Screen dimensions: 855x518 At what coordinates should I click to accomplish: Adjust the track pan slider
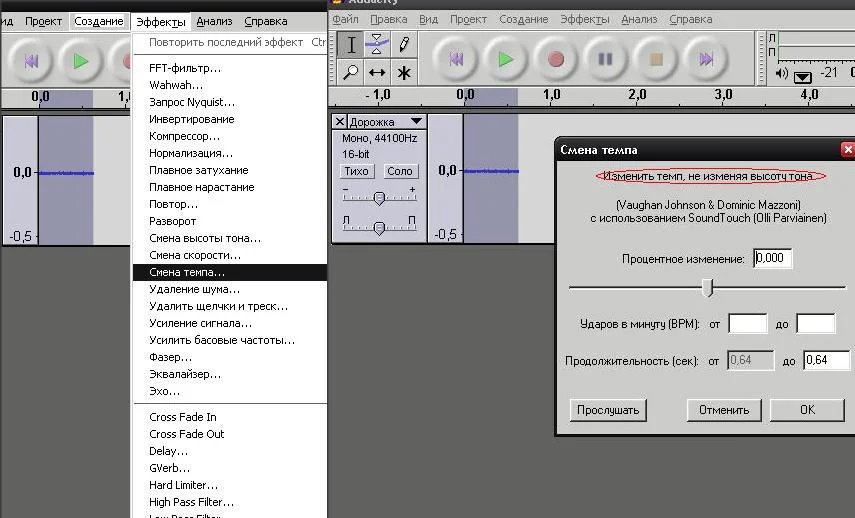click(x=380, y=227)
